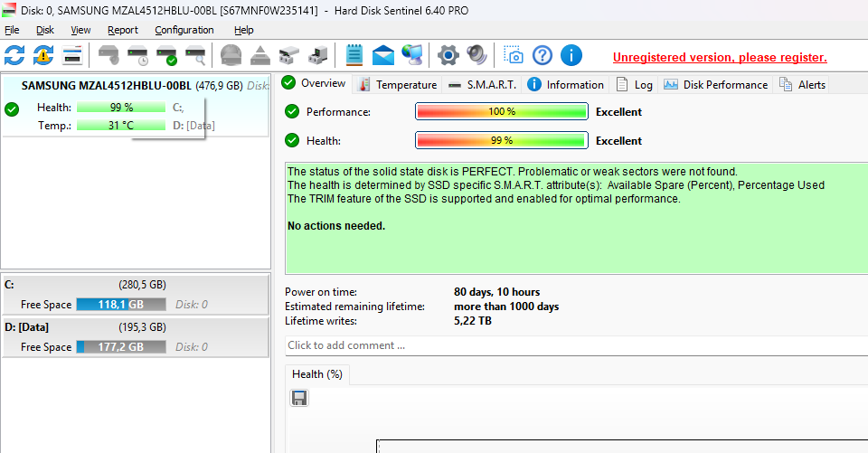868x453 pixels.
Task: Select the Overview tab
Action: coord(314,83)
